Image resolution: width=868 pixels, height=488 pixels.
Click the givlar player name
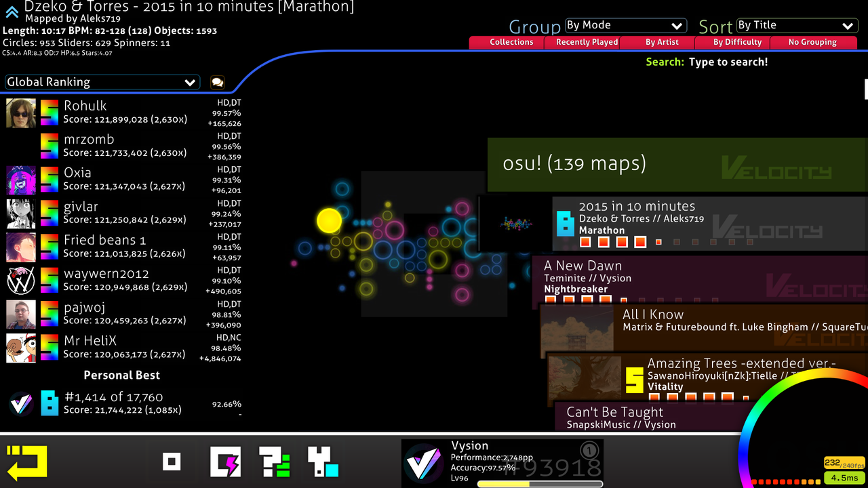[81, 207]
